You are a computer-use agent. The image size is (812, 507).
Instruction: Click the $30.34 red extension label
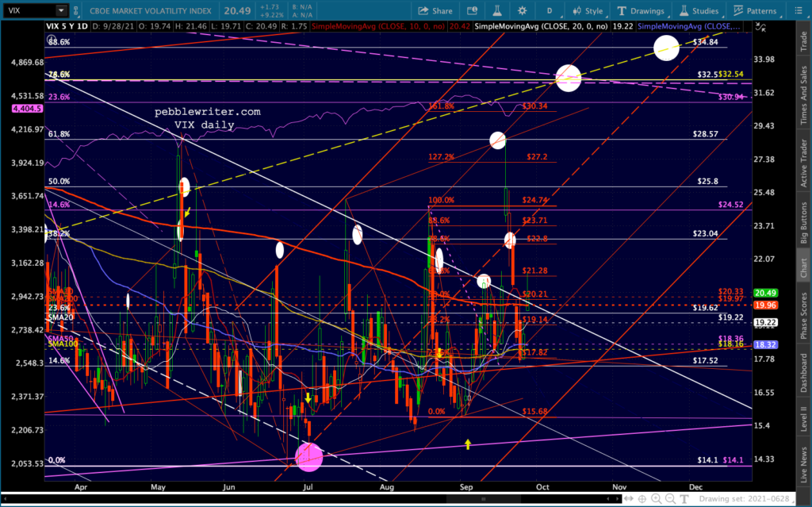click(x=534, y=106)
